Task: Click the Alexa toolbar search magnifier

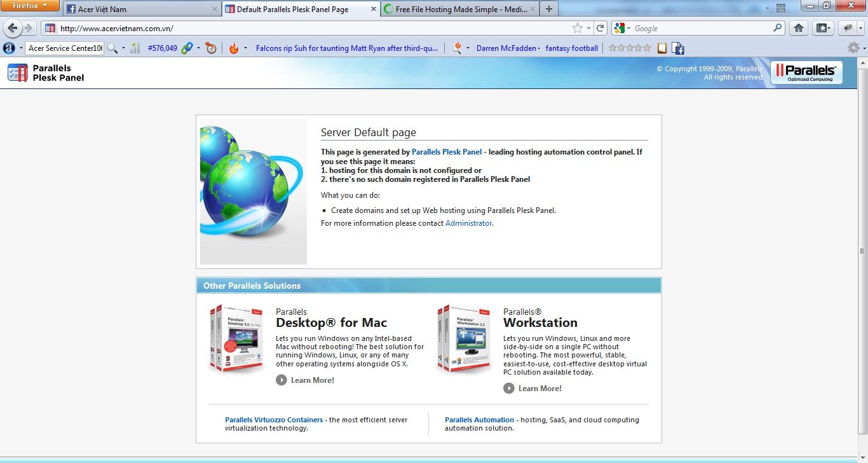Action: pos(112,48)
